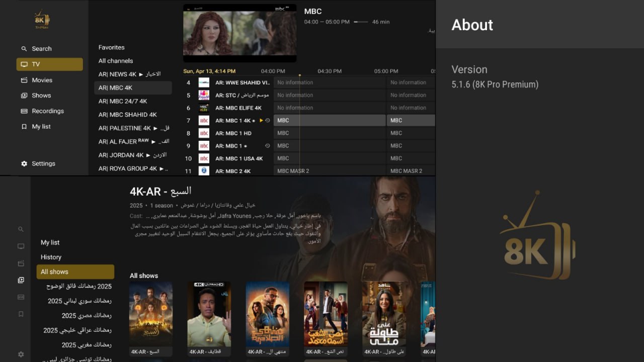Screen dimensions: 644x362
Task: Click the Search magnifier icon beside the Search label
Action: point(24,49)
